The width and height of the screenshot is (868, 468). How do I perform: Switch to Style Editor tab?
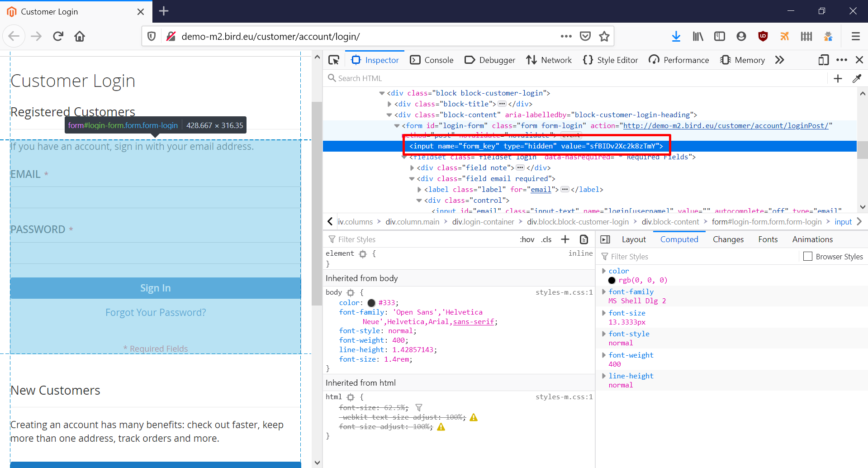point(611,60)
